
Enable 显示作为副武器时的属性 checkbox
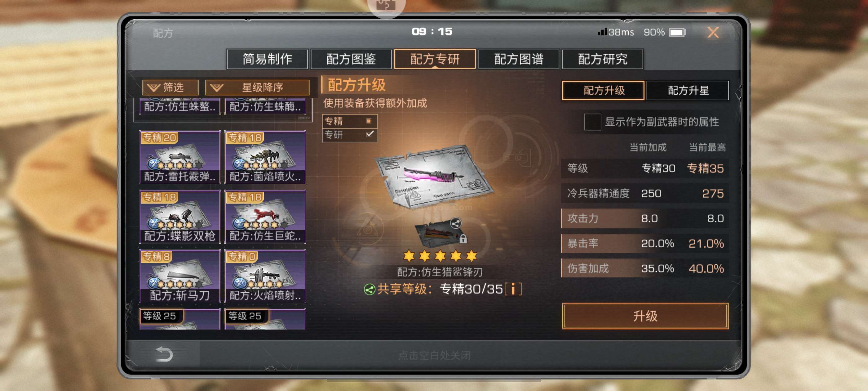click(592, 122)
